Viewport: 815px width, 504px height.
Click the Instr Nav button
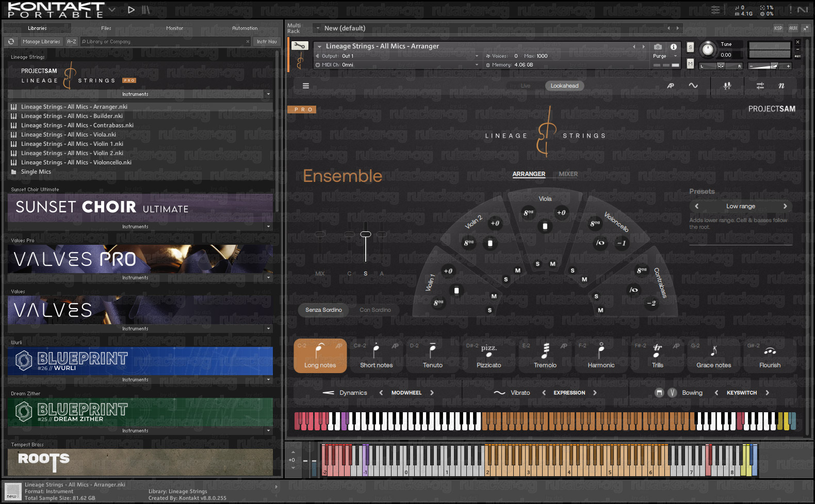[x=267, y=42]
